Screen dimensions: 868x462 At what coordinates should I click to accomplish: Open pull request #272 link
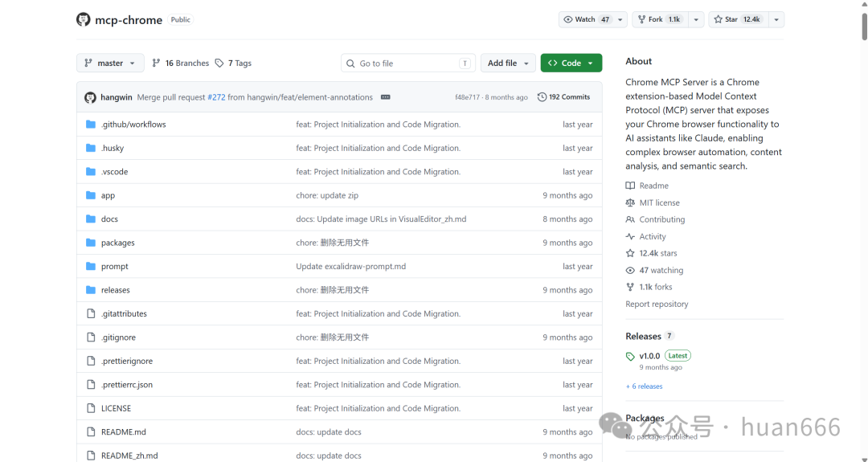(x=216, y=97)
